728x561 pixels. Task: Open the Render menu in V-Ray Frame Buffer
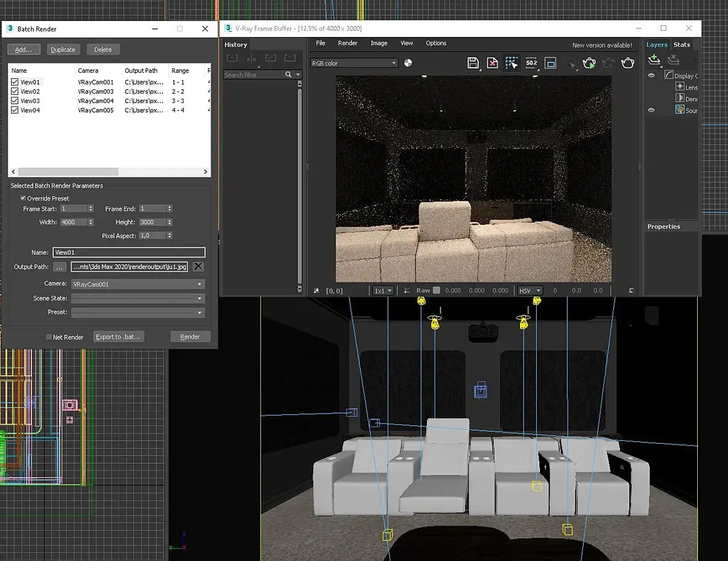(347, 43)
